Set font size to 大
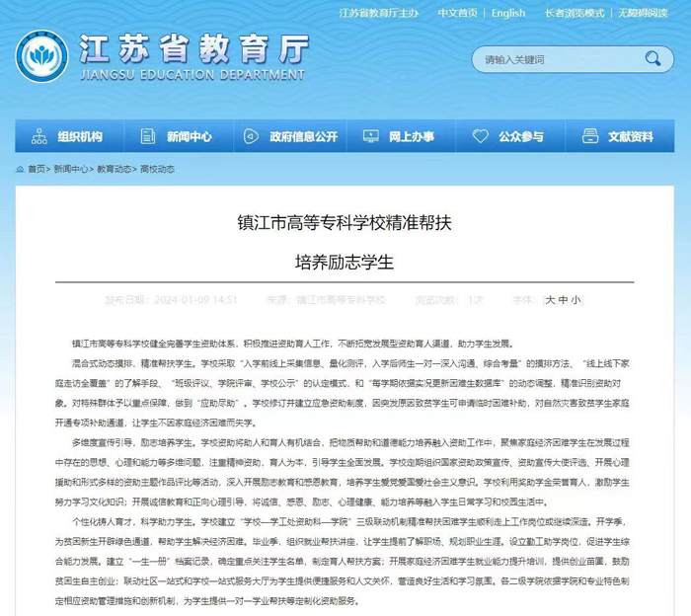Viewport: 691px width, 616px height. point(550,300)
